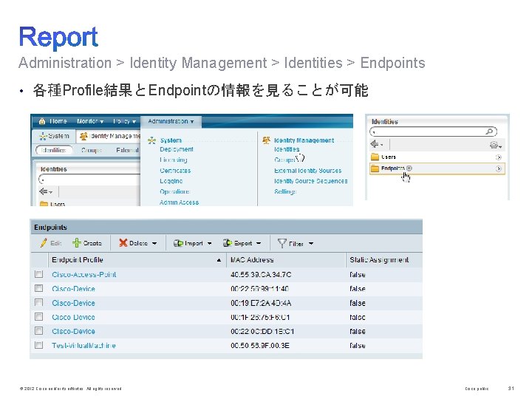Open the Administration menu
Screen dimensions: 532x399
(x=171, y=121)
